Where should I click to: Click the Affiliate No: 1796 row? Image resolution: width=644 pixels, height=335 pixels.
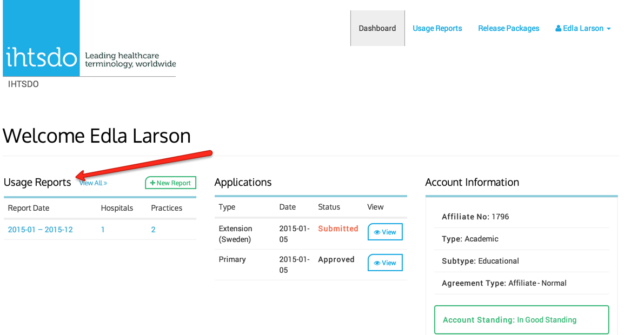[475, 217]
